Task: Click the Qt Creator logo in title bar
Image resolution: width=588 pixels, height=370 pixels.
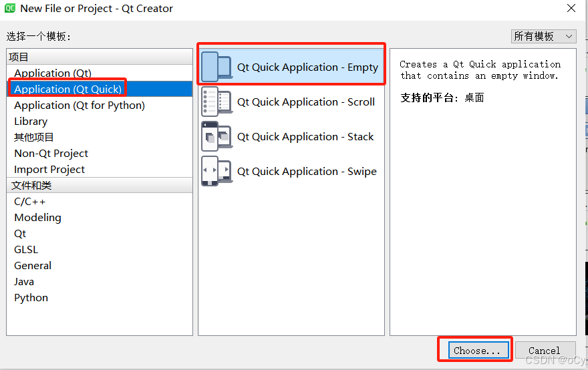Action: [10, 8]
